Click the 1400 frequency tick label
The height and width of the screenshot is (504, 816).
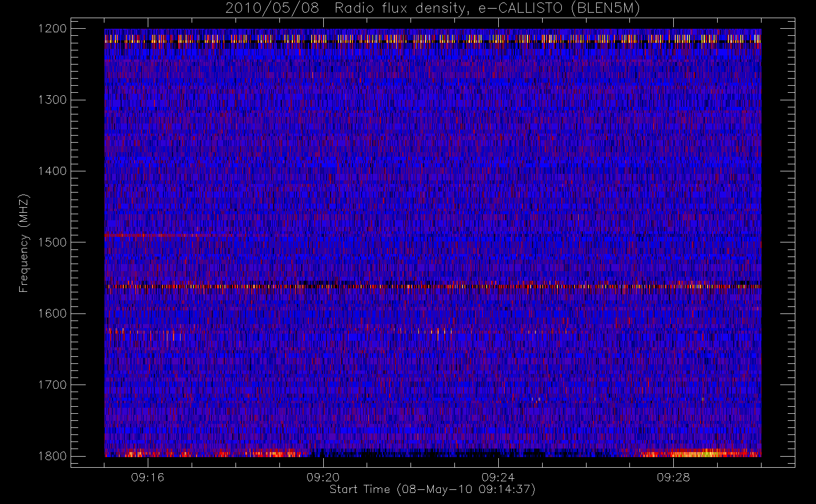pos(53,171)
